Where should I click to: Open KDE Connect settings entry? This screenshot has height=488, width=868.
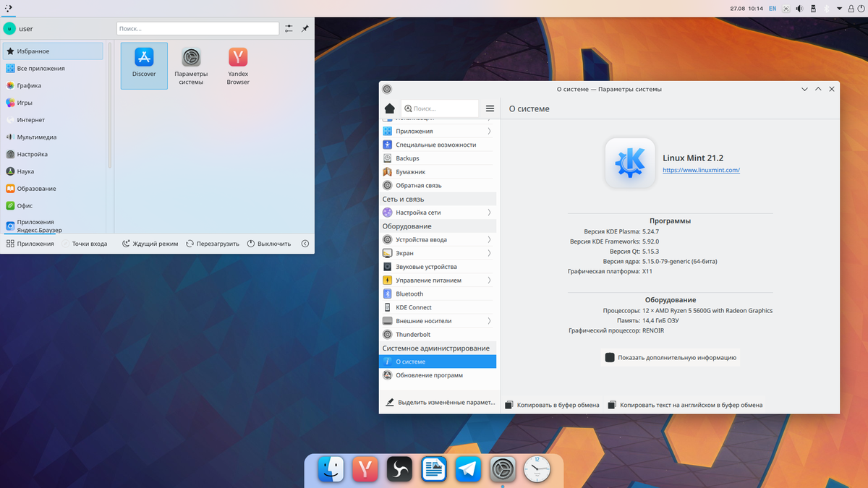click(438, 307)
